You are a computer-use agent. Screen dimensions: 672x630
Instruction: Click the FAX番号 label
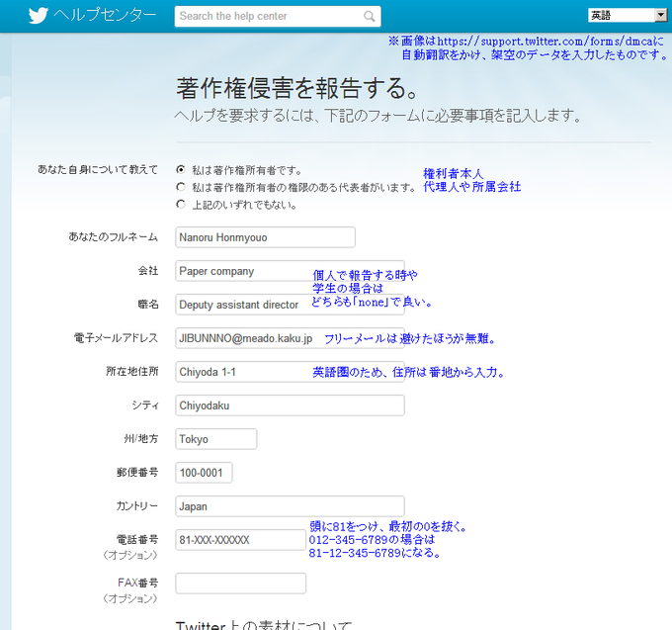[x=137, y=583]
